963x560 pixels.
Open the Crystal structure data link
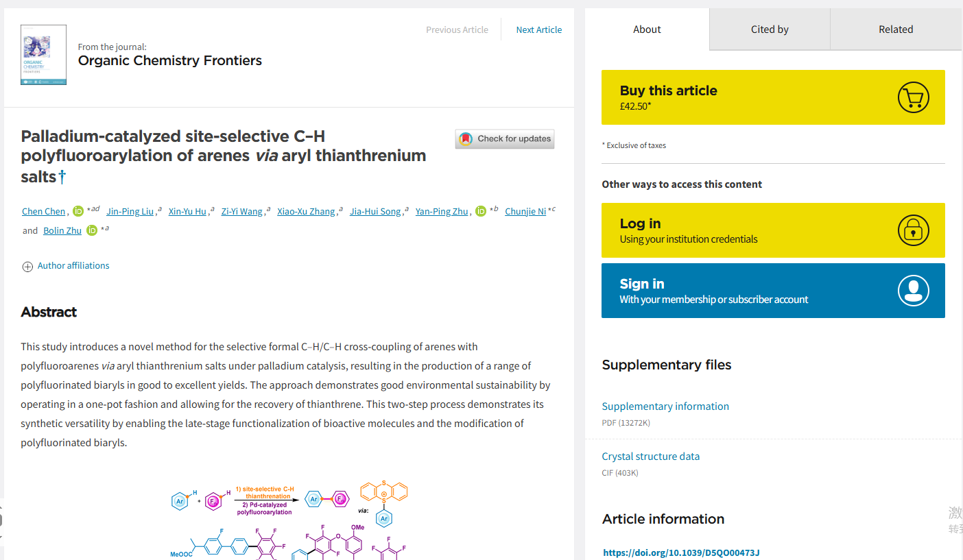[x=651, y=456]
